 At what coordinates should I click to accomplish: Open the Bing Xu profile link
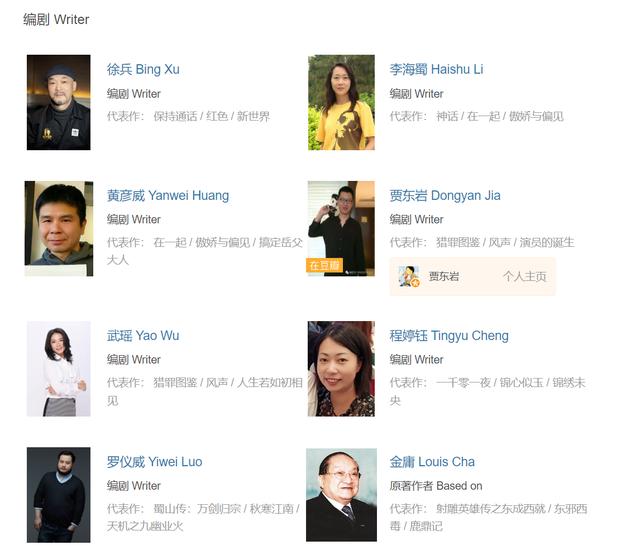click(143, 69)
